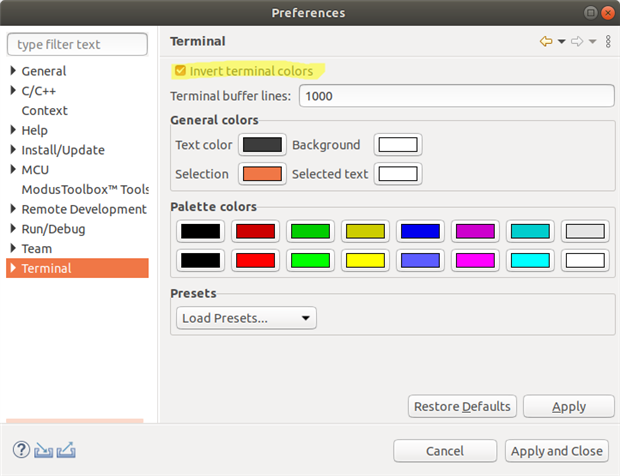
Task: Click the export preferences icon
Action: 66,450
